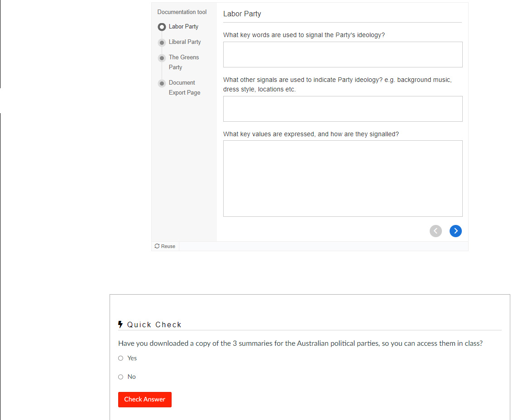Click the Documentation tool heading
The width and height of the screenshot is (513, 420).
[x=182, y=12]
